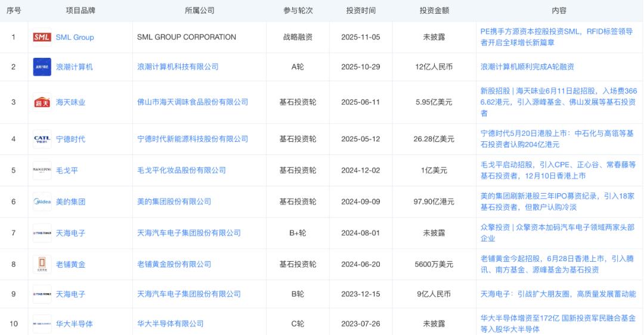Screen dimensions: 644x335
Task: Open 佛山市海天调味食品股份有限公司 company link
Action: pyautogui.click(x=193, y=103)
